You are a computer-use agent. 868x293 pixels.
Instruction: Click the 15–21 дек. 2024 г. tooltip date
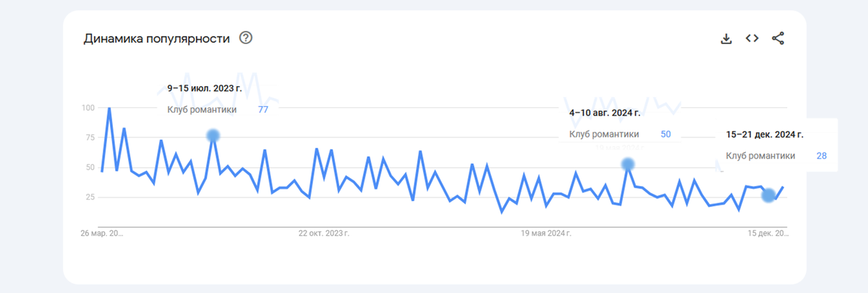click(x=765, y=135)
